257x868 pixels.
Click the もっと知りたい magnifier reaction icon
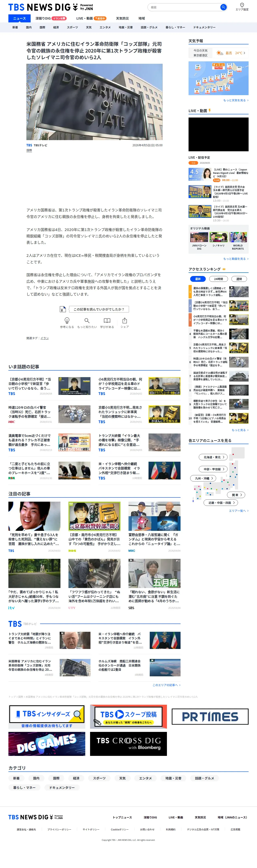pos(87,320)
